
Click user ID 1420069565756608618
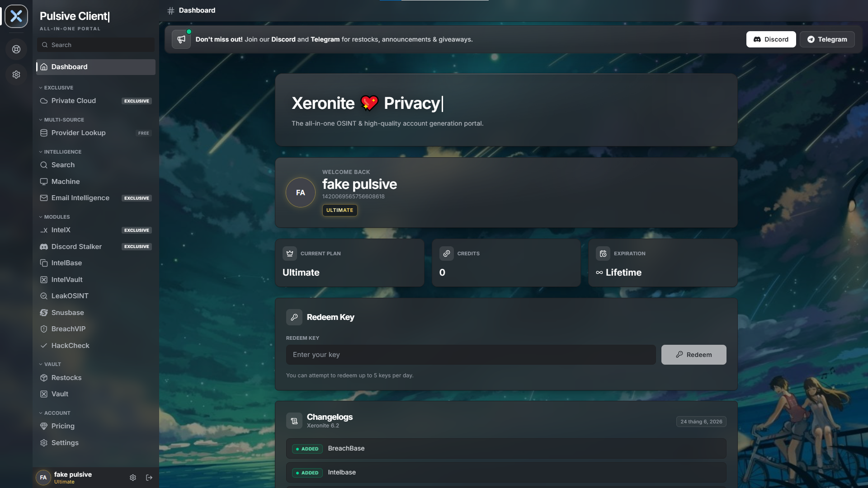click(353, 197)
